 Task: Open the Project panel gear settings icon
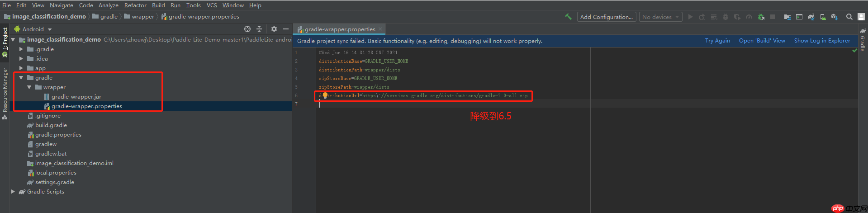(x=274, y=29)
